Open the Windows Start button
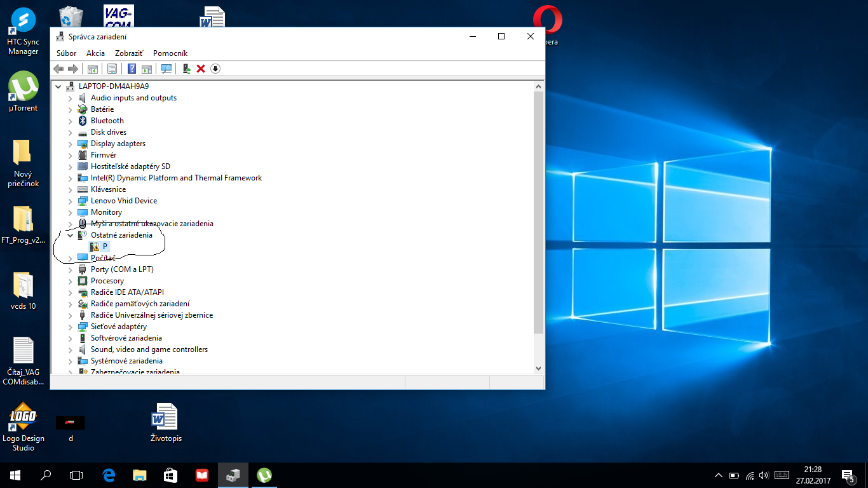Image resolution: width=868 pixels, height=488 pixels. (x=15, y=475)
